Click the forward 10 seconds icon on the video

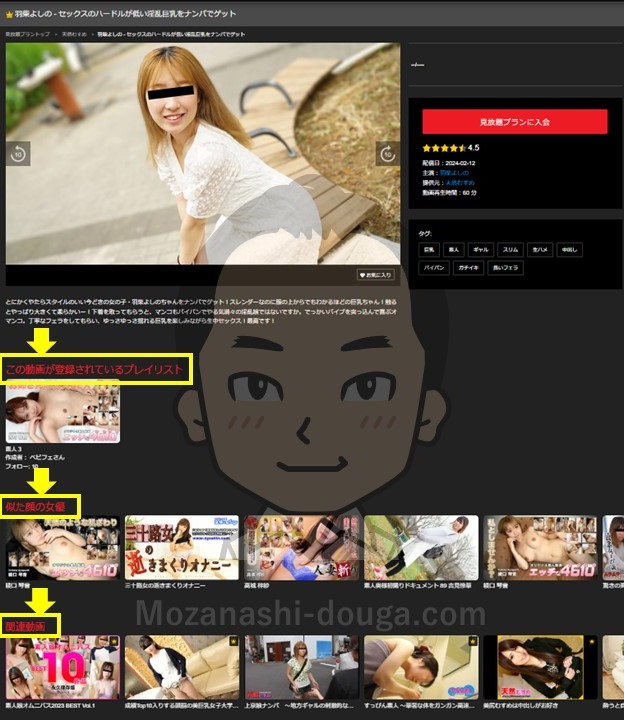point(387,153)
